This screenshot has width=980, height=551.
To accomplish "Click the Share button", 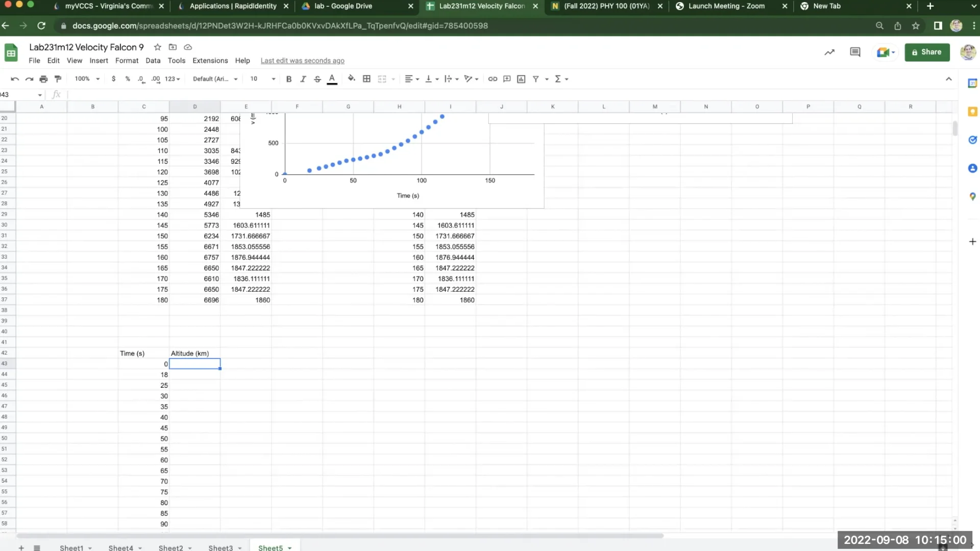I will [x=927, y=52].
